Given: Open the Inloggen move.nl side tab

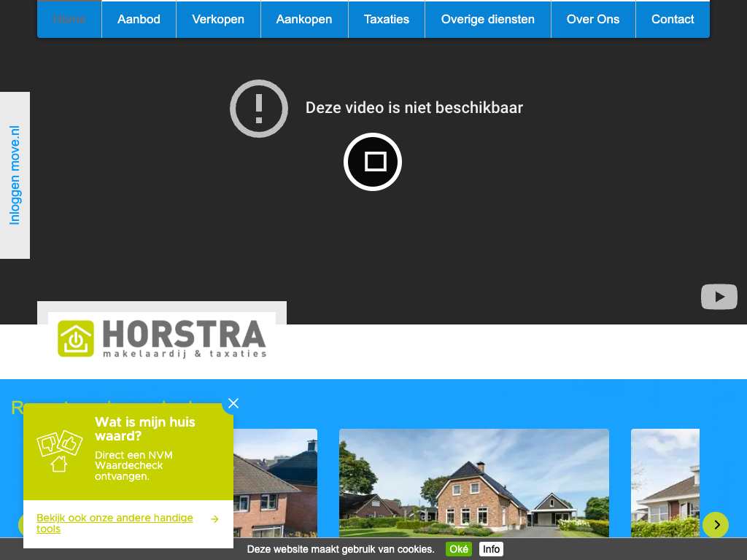Looking at the screenshot, I should [15, 175].
